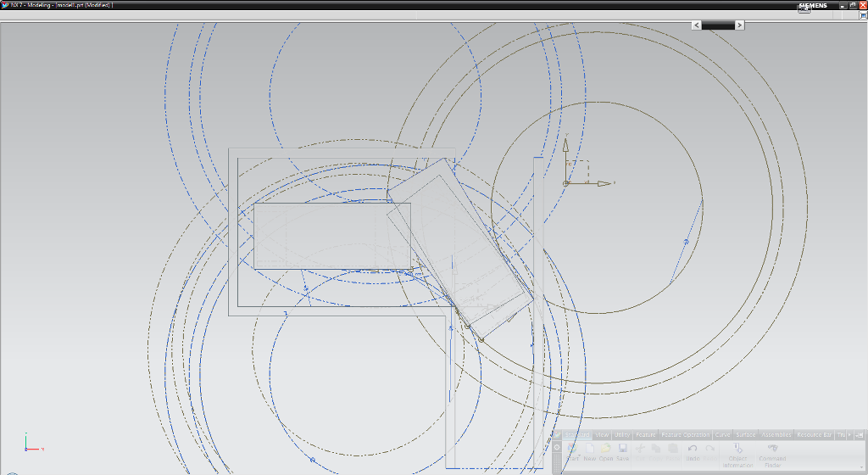Switch to the Feature tab

click(645, 434)
